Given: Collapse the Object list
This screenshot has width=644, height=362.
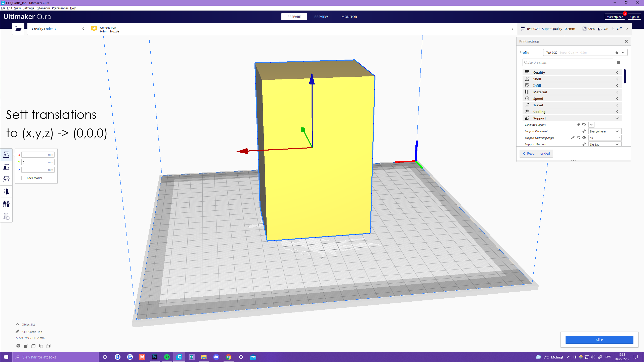Looking at the screenshot, I should click(x=17, y=324).
